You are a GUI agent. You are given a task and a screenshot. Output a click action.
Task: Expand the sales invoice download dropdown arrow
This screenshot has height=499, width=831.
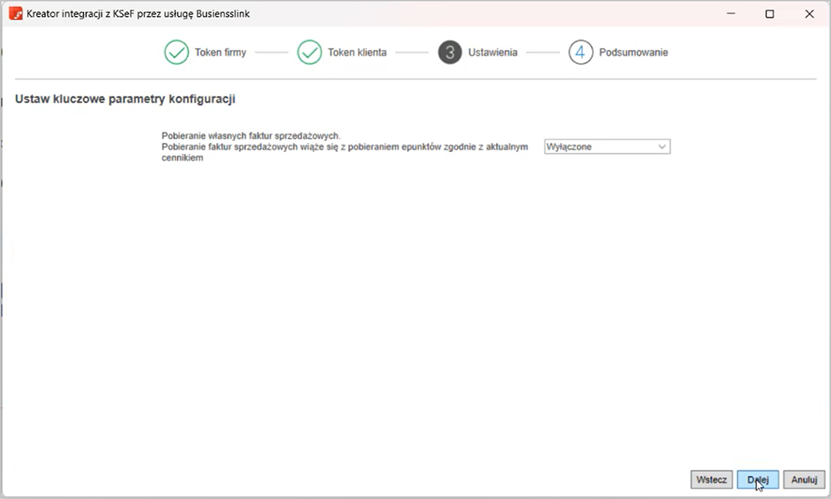pos(662,147)
